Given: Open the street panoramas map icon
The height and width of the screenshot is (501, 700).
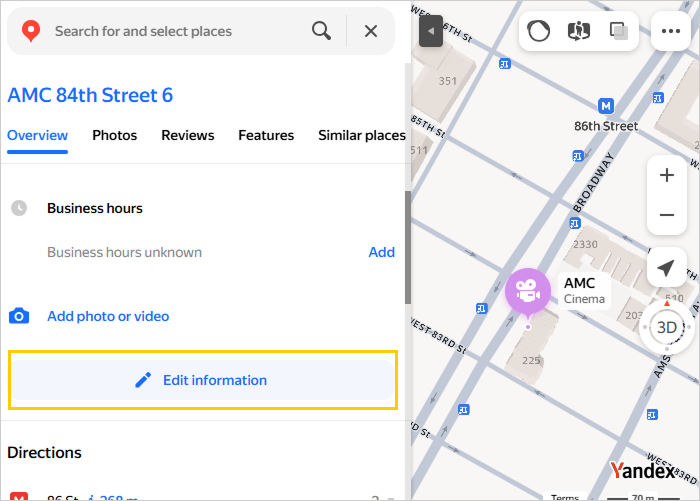Looking at the screenshot, I should [x=579, y=31].
